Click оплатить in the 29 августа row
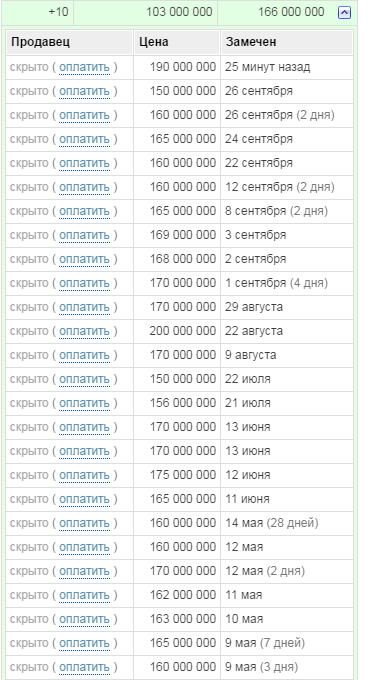371x680 pixels. click(85, 307)
